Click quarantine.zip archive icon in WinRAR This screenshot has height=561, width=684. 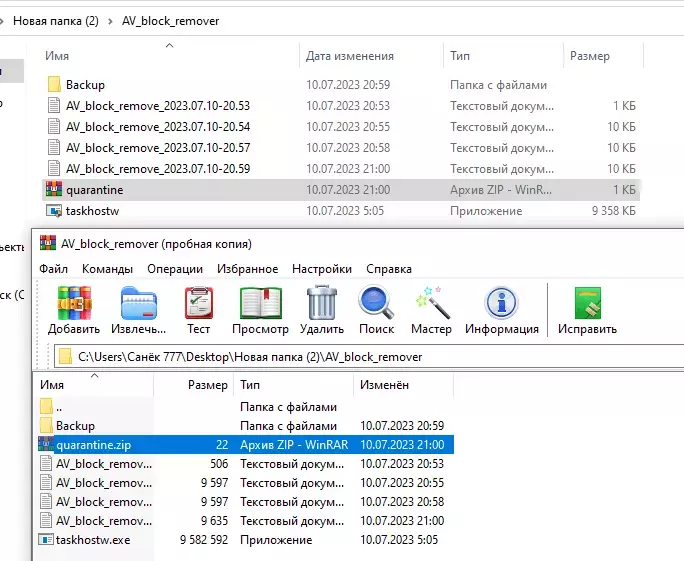point(46,445)
